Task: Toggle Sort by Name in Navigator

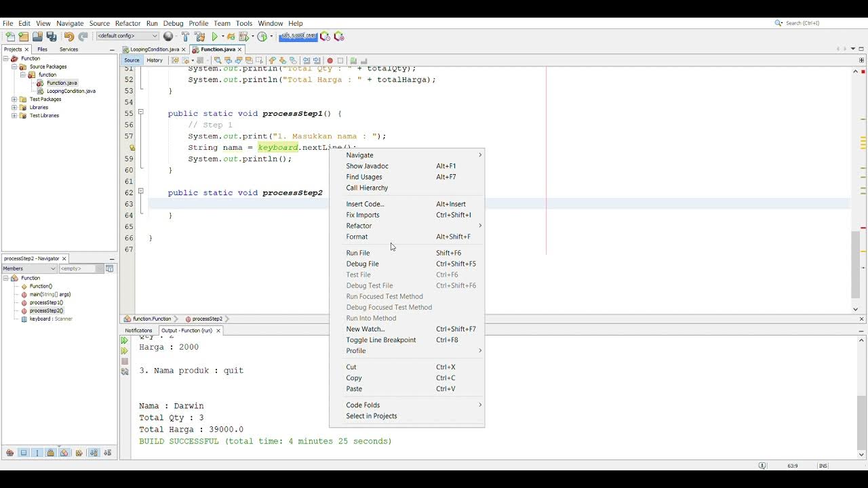Action: point(94,453)
